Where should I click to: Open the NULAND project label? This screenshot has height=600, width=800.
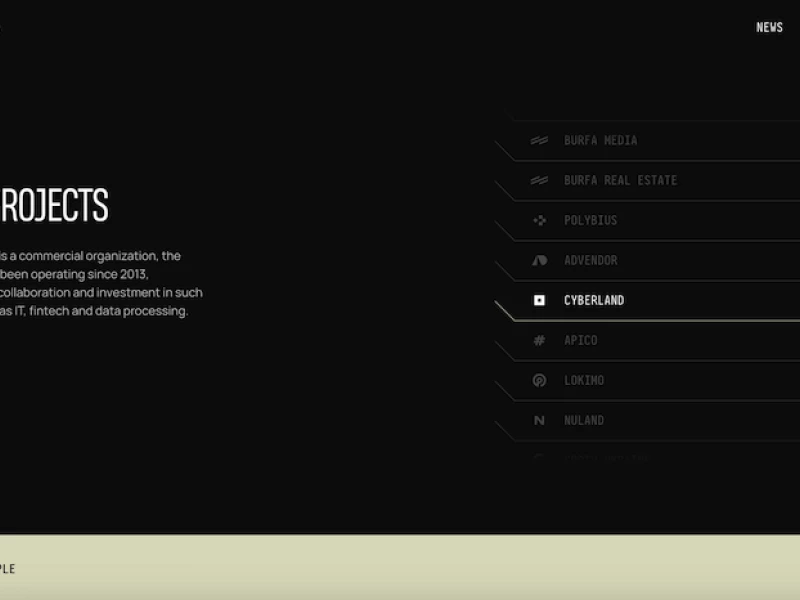tap(584, 420)
